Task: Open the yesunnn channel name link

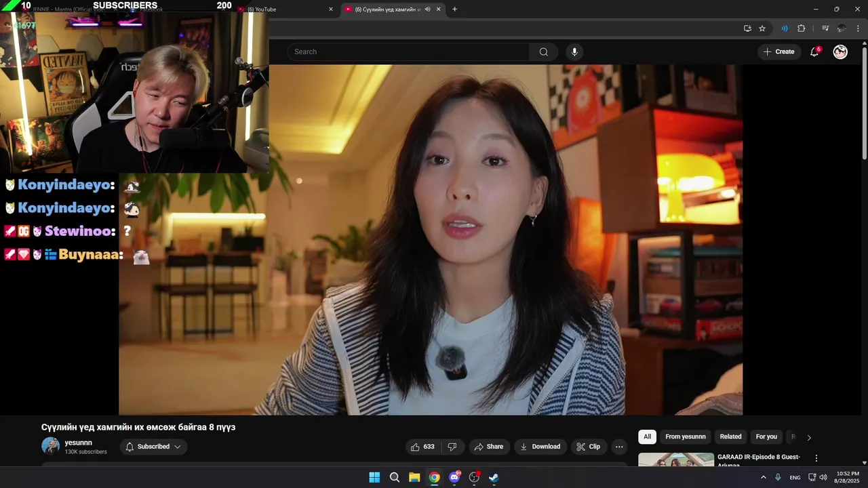Action: 78,443
